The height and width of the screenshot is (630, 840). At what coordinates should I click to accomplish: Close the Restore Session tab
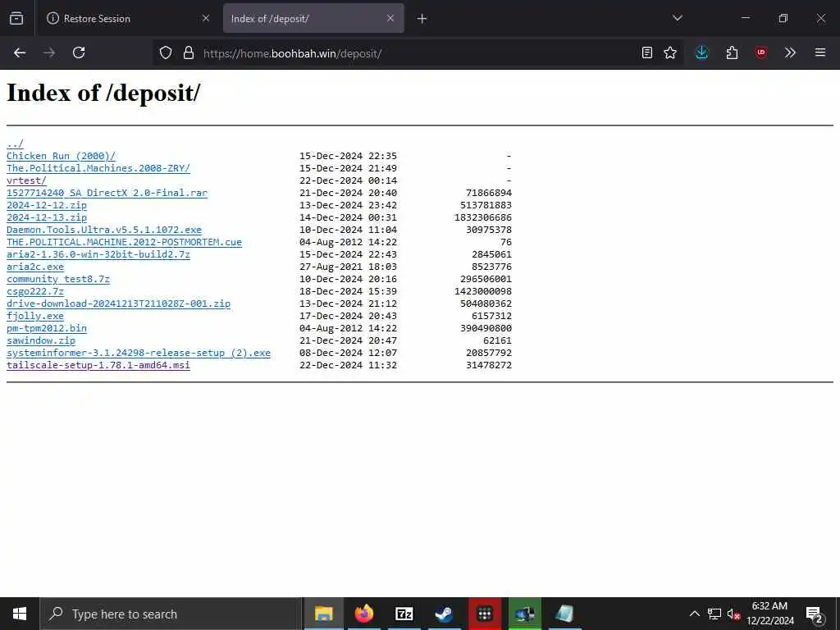coord(206,18)
